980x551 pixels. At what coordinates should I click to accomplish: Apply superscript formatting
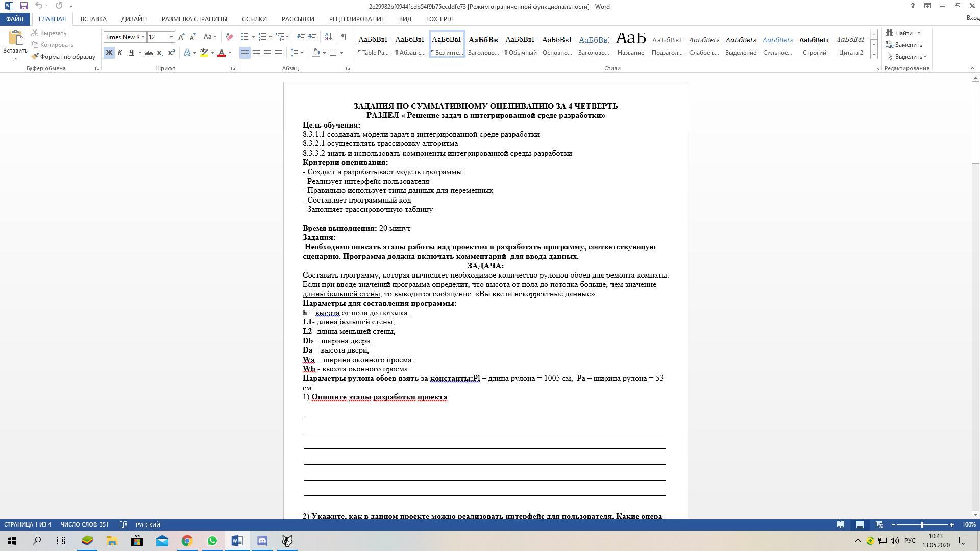coord(171,53)
